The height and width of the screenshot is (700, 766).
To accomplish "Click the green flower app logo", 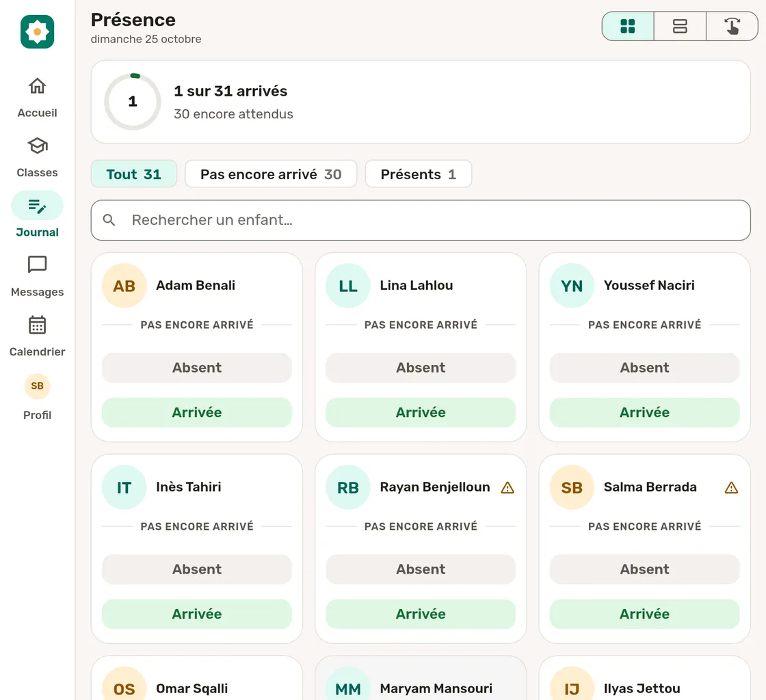I will click(37, 31).
